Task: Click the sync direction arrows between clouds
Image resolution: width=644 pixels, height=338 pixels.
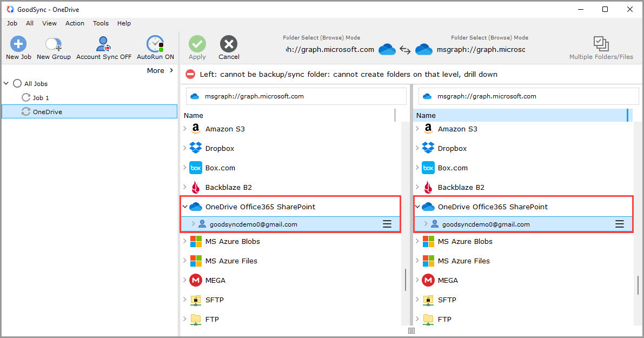Action: pos(406,50)
